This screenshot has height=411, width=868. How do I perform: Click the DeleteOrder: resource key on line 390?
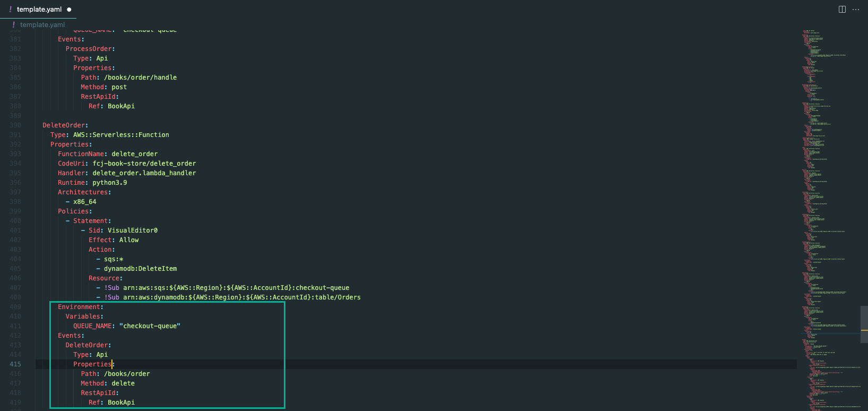coord(66,125)
